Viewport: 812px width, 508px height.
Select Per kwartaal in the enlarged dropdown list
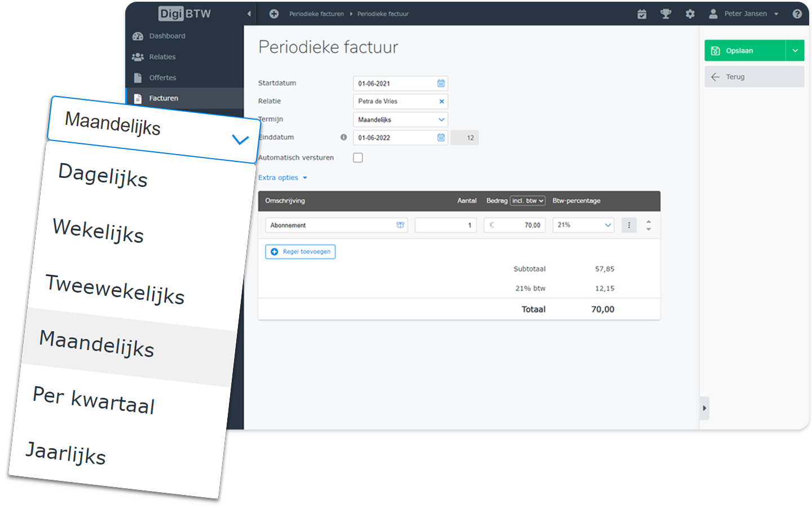pos(94,400)
